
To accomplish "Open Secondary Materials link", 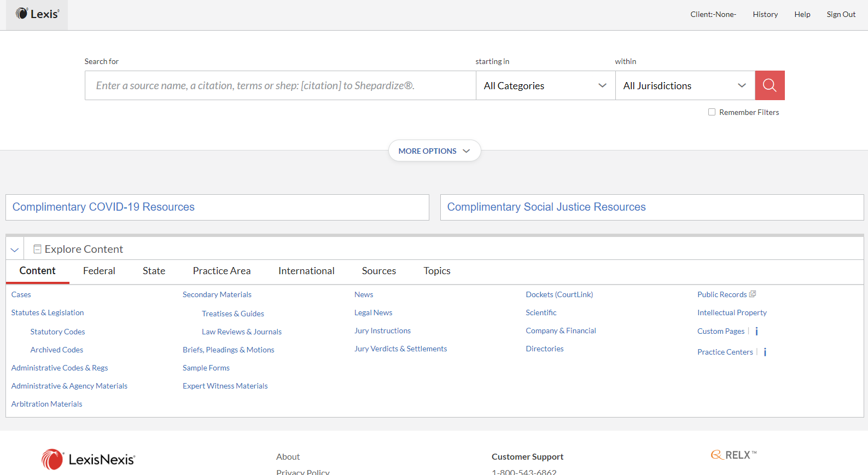I will pos(217,294).
